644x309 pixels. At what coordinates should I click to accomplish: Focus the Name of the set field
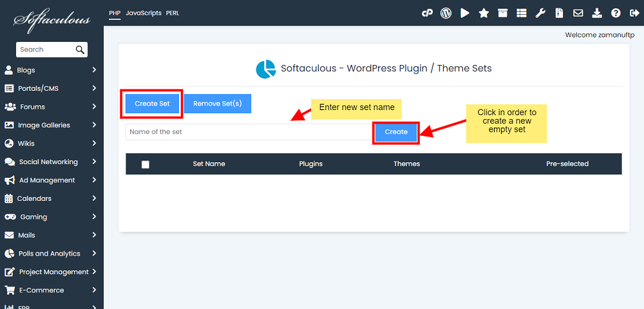(249, 132)
